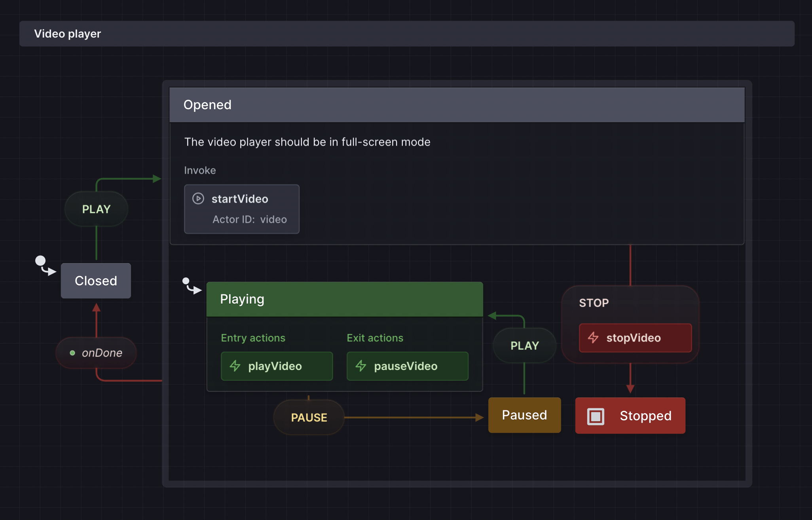Click the PLAY event above Paused
Image resolution: width=812 pixels, height=520 pixels.
pyautogui.click(x=524, y=345)
